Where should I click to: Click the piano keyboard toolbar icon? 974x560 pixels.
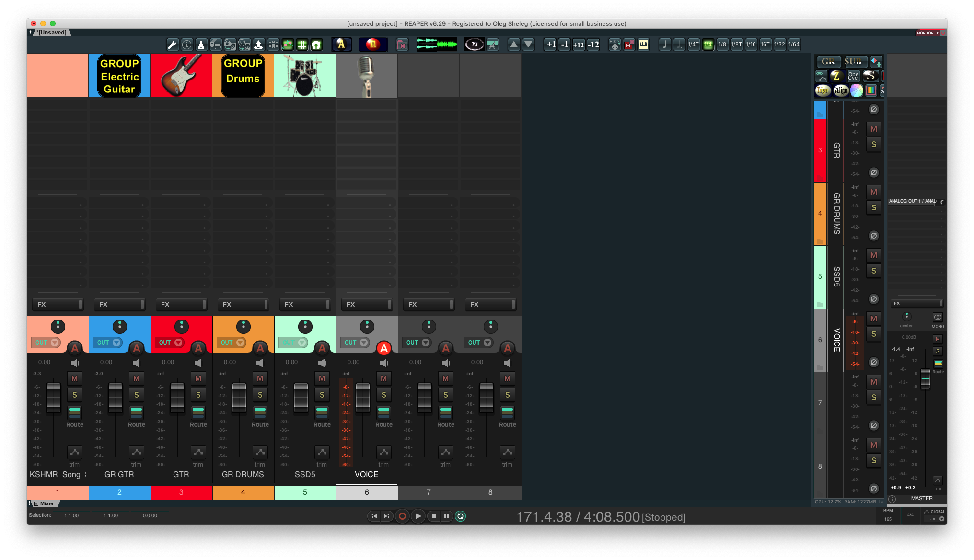click(643, 45)
